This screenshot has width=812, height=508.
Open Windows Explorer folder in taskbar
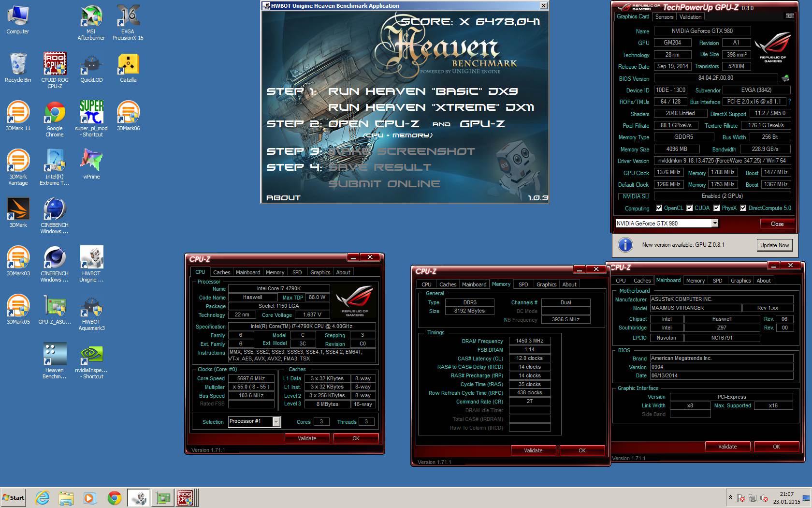pos(66,497)
